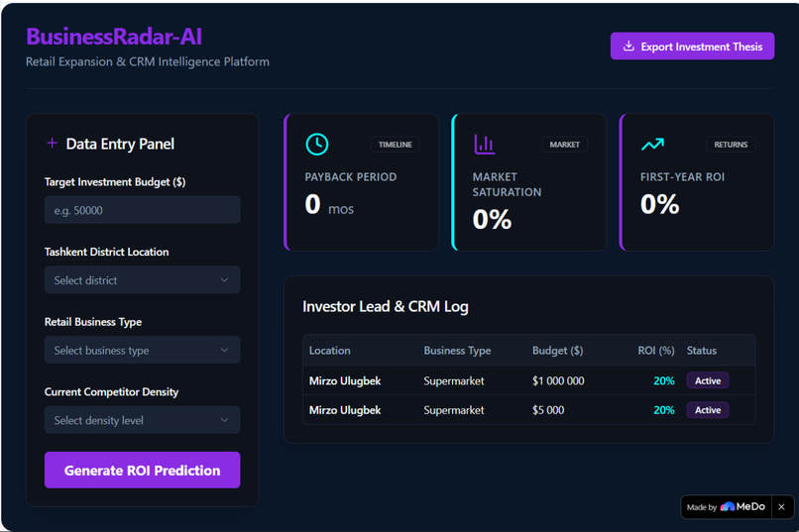
Task: Click the $1 000 000 budget cell
Action: point(558,380)
